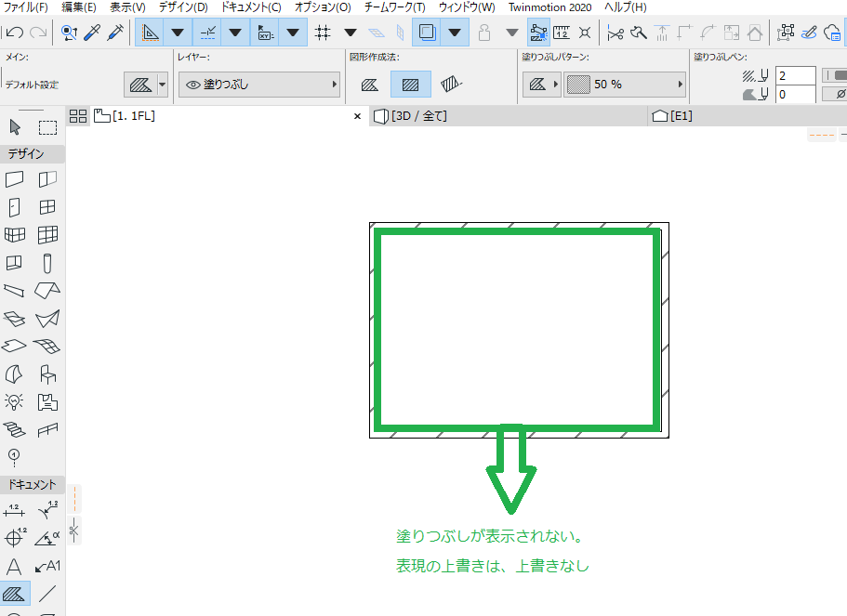Choose the Wall tool in toolbox
The image size is (847, 616).
tap(15, 179)
